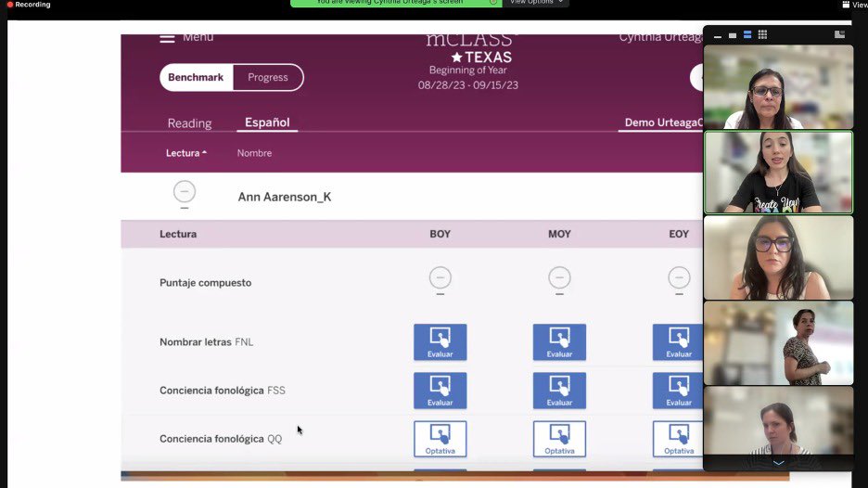Select the standing participant video thumbnail

click(778, 343)
